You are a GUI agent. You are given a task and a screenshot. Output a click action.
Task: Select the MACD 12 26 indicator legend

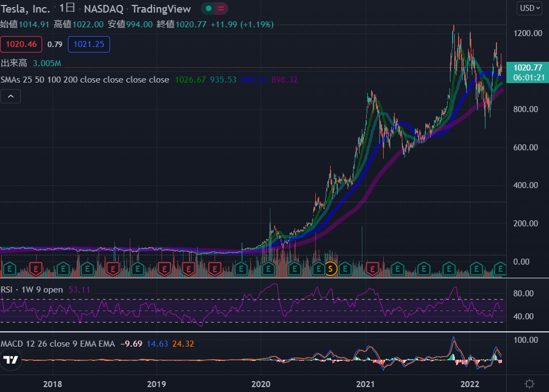[57, 344]
